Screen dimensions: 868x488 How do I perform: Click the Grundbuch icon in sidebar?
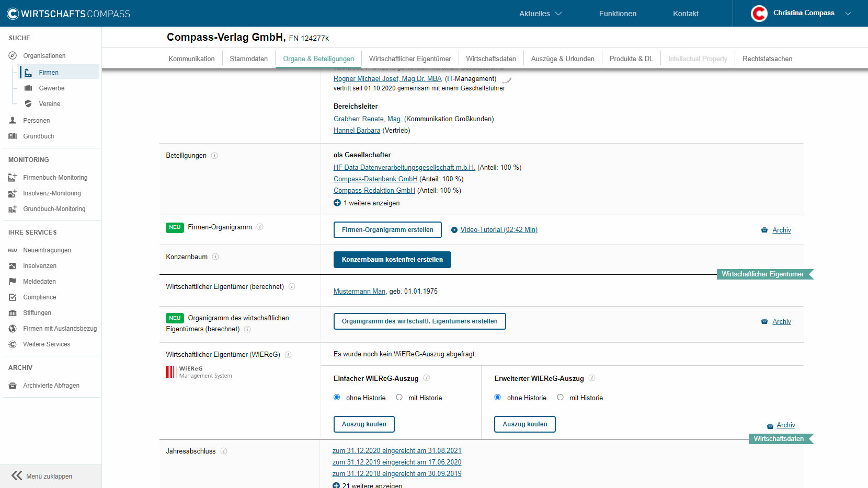tap(13, 136)
